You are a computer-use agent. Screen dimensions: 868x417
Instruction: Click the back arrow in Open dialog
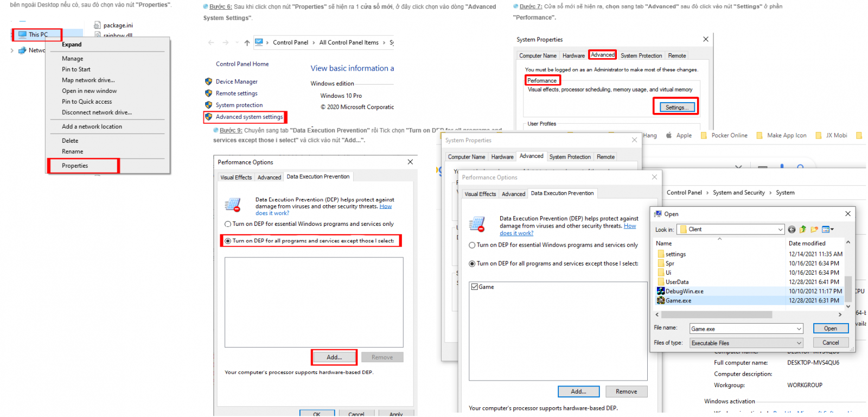click(792, 230)
